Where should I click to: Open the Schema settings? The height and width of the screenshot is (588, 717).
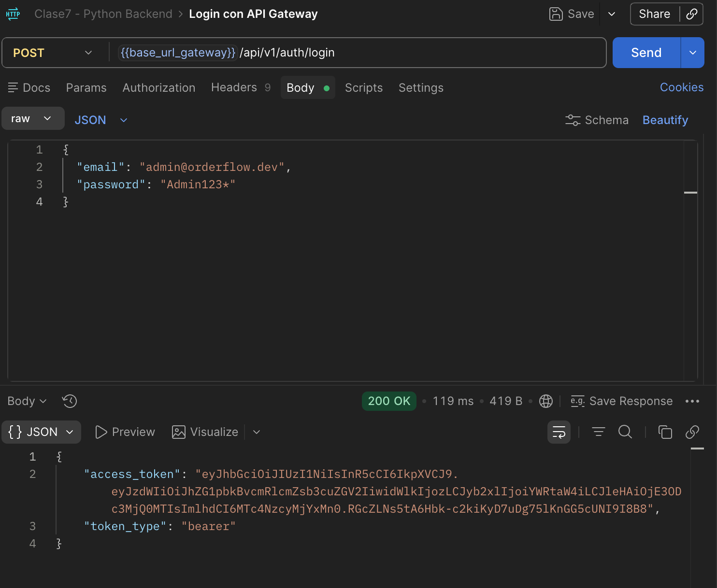coord(597,120)
